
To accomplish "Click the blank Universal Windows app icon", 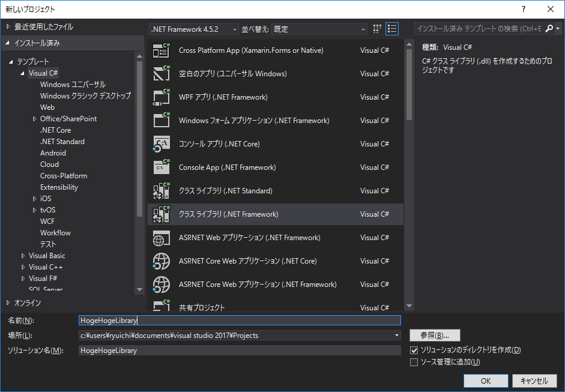I will click(161, 73).
